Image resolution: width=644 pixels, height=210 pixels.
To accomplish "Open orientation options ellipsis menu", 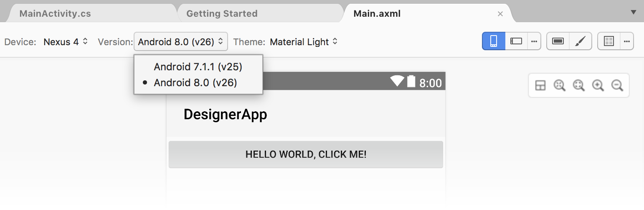I will [534, 41].
